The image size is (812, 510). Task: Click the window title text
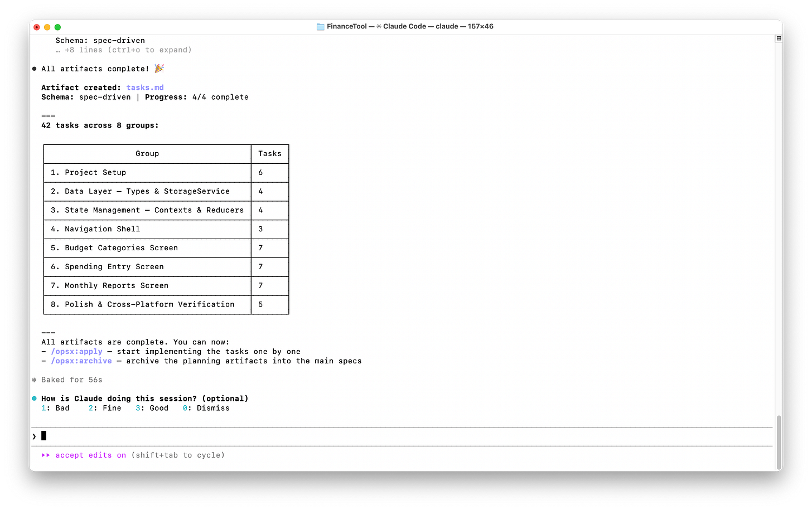pos(410,27)
